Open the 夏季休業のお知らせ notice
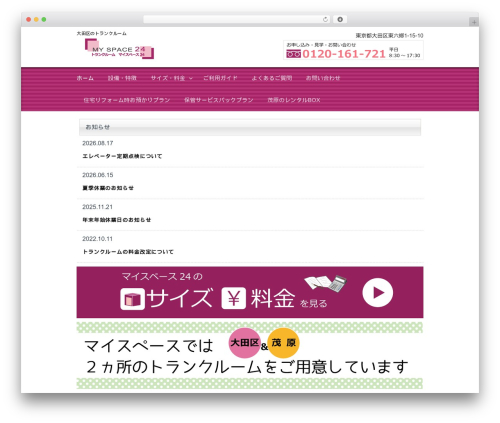 [108, 188]
